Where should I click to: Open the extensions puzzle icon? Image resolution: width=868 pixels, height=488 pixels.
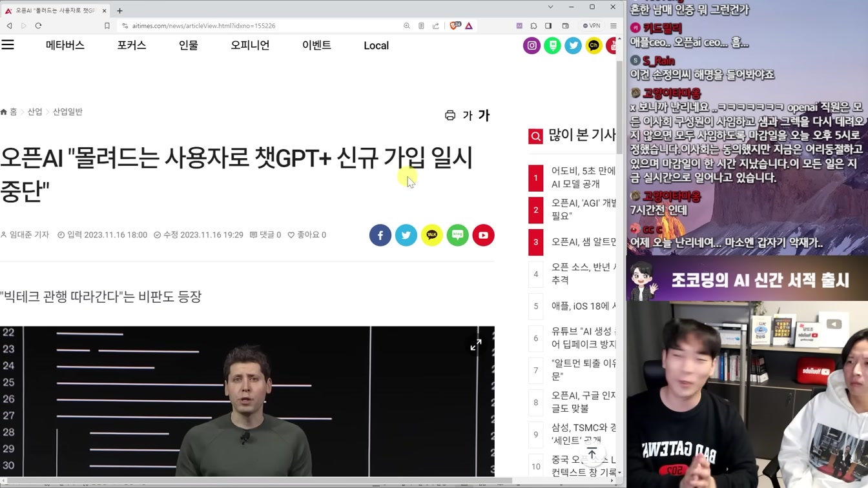533,26
